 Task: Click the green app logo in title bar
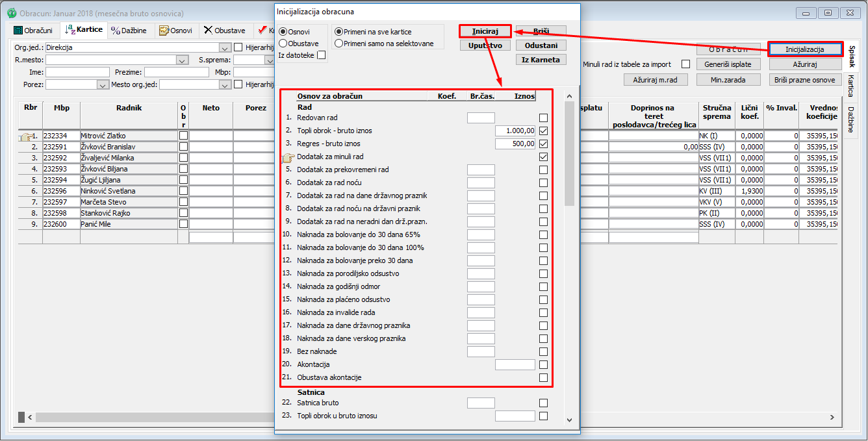click(x=11, y=13)
